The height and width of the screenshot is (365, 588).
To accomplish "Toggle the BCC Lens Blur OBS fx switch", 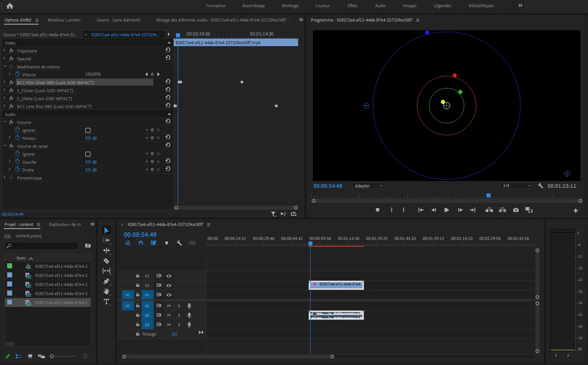I will pos(11,106).
